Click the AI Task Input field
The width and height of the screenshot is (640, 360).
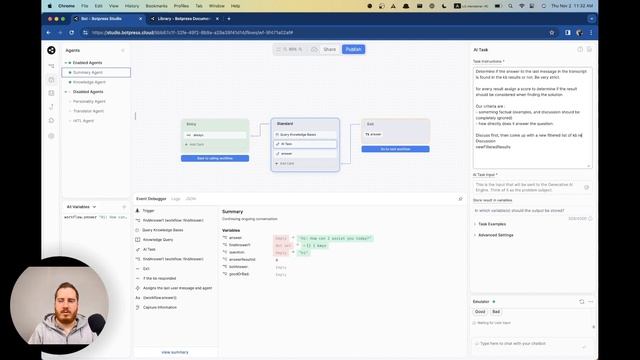(x=532, y=187)
